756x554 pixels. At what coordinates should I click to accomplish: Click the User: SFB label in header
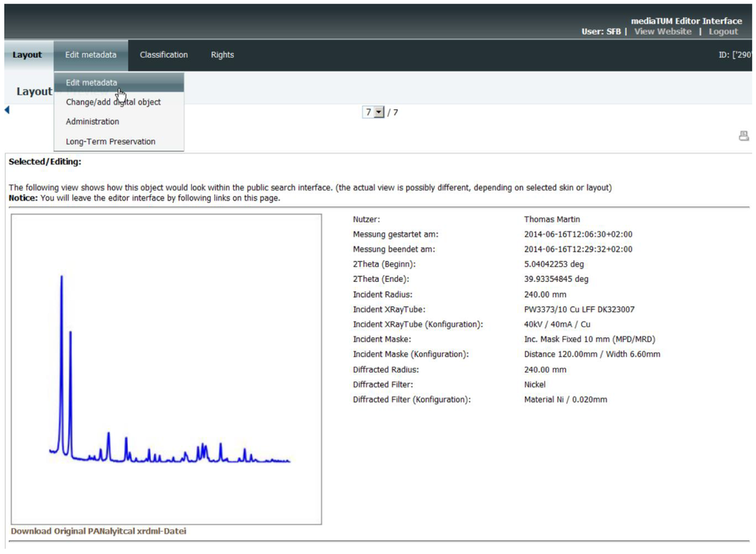[601, 32]
